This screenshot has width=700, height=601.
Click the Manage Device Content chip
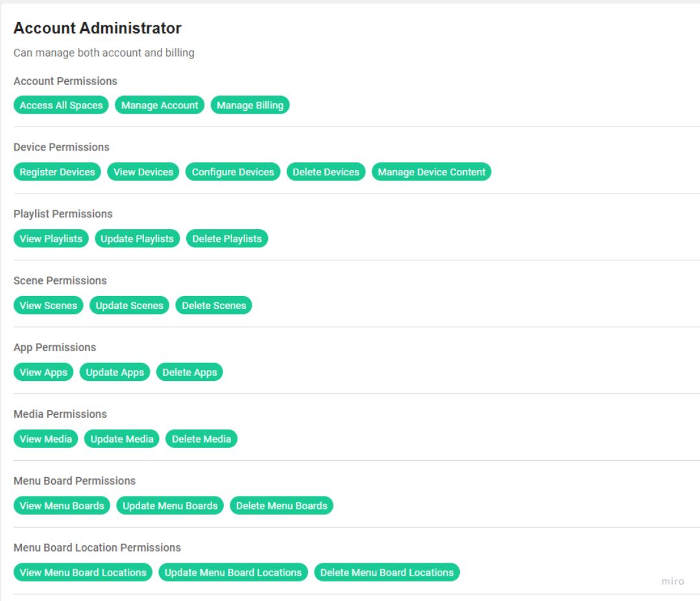pos(431,172)
